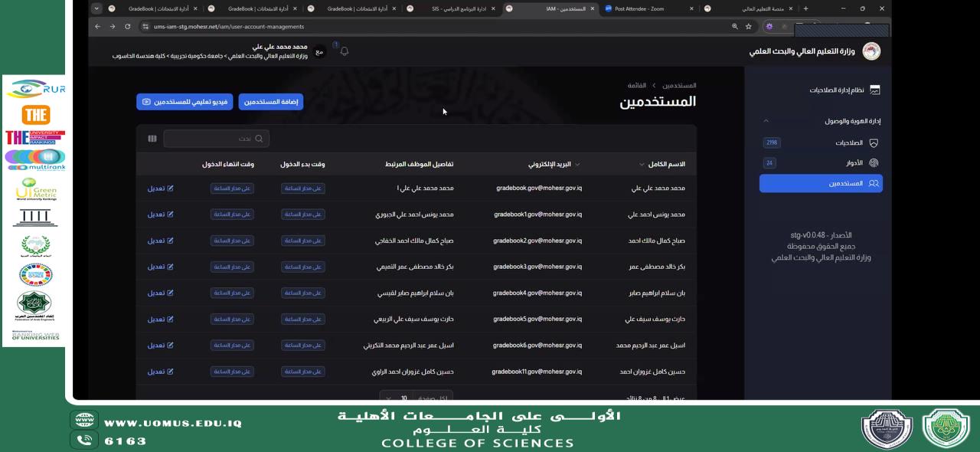Click the column view icon beside search
Viewport: 980px width, 452px height.
pyautogui.click(x=152, y=139)
